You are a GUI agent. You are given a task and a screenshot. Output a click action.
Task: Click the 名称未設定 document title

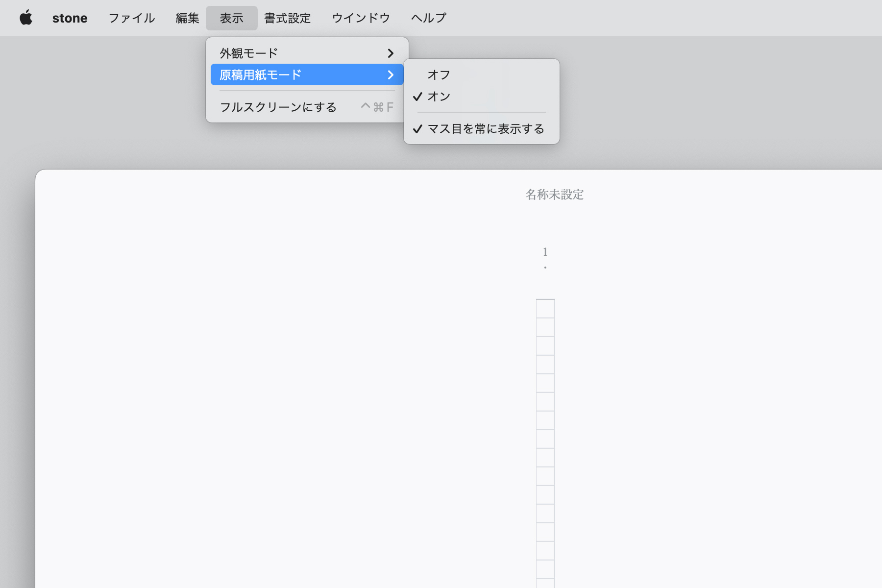click(554, 195)
